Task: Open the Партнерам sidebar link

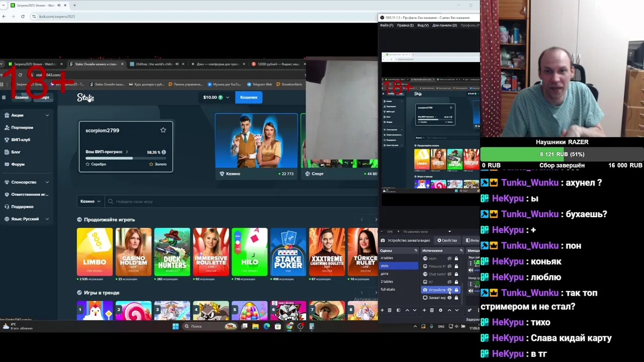Action: tap(22, 128)
